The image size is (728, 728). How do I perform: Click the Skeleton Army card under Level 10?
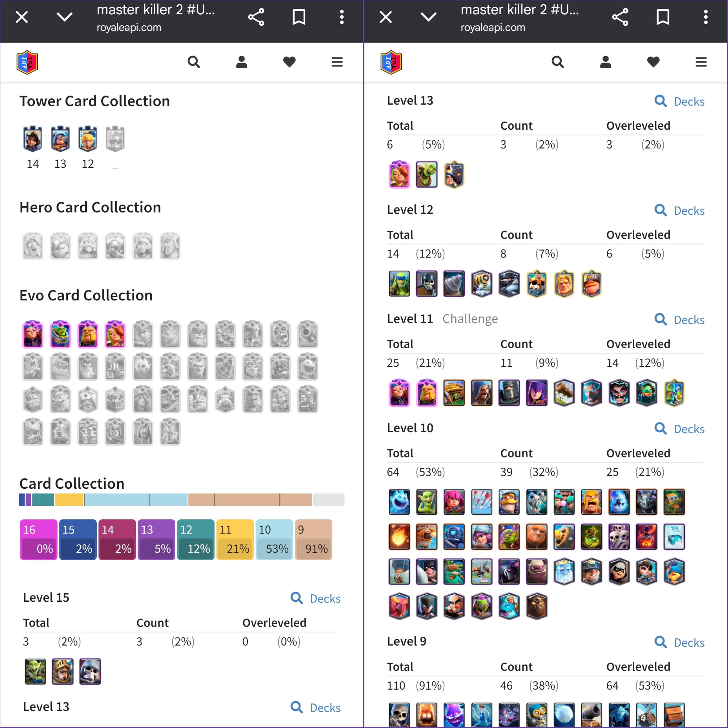(x=619, y=536)
